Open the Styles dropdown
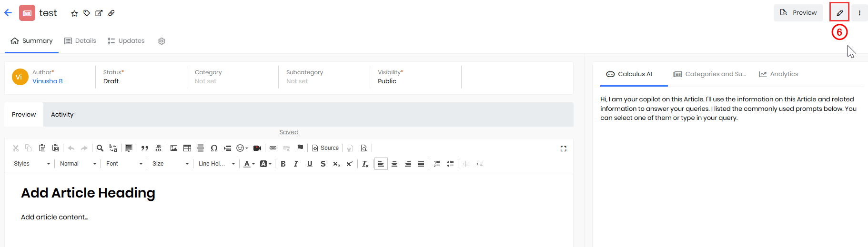The height and width of the screenshot is (247, 868). (31, 164)
